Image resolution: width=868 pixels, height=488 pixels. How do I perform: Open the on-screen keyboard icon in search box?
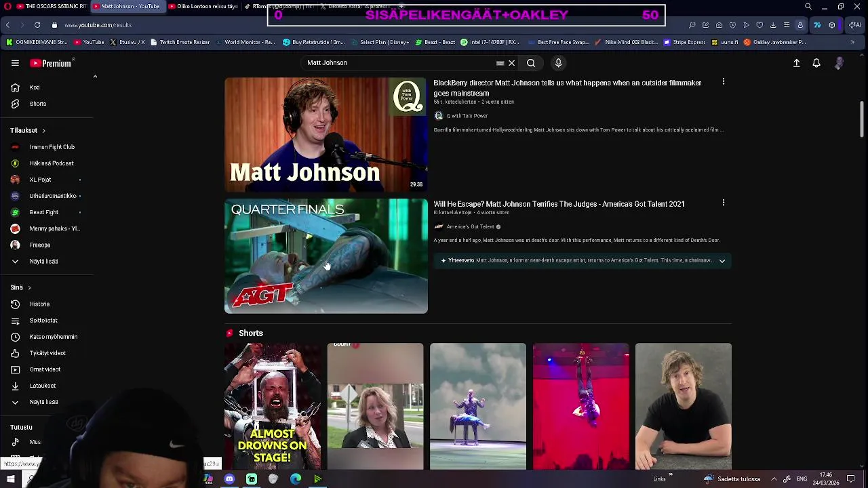click(x=500, y=63)
